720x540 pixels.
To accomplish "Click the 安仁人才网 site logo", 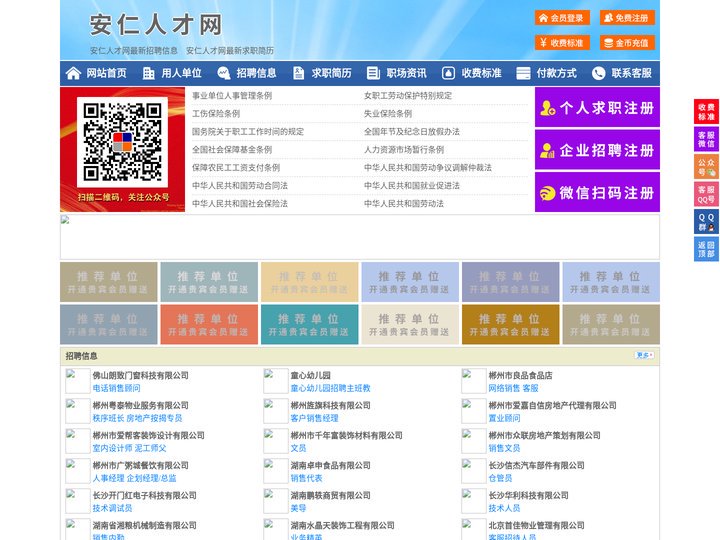I will 156,25.
